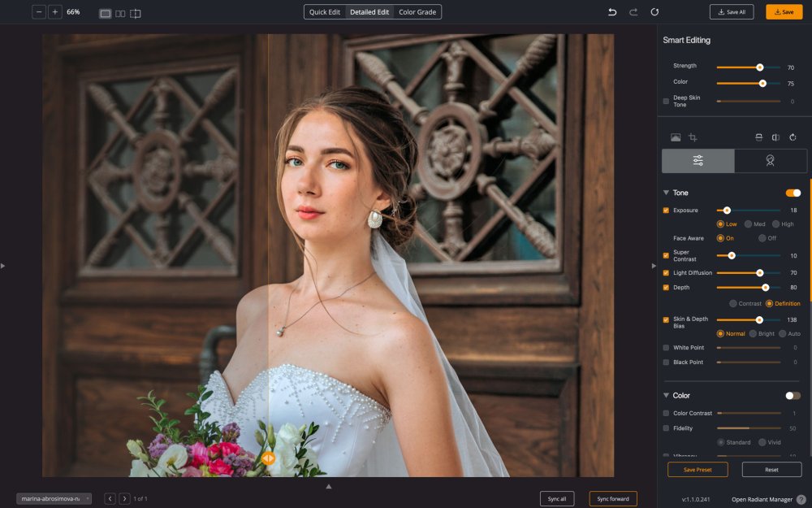
Task: Click the Smart Editing Color slider handle
Action: (x=762, y=83)
